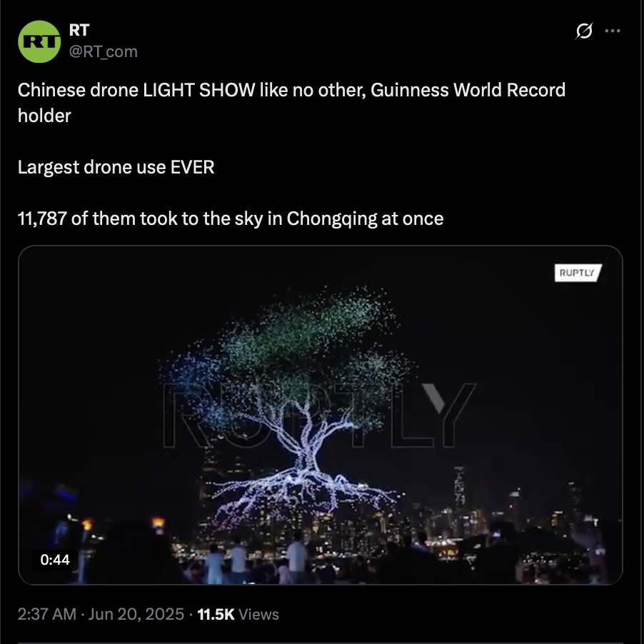Click the Grok explain-post icon
This screenshot has width=644, height=644.
tap(583, 31)
